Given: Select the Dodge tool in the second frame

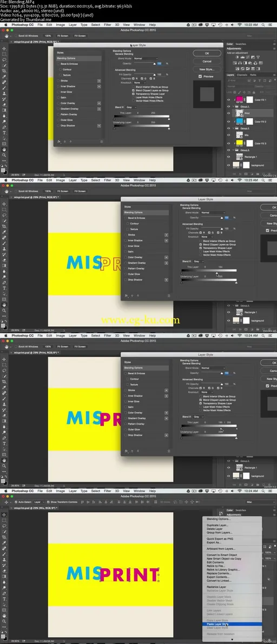Looking at the screenshot, I should point(4,277).
